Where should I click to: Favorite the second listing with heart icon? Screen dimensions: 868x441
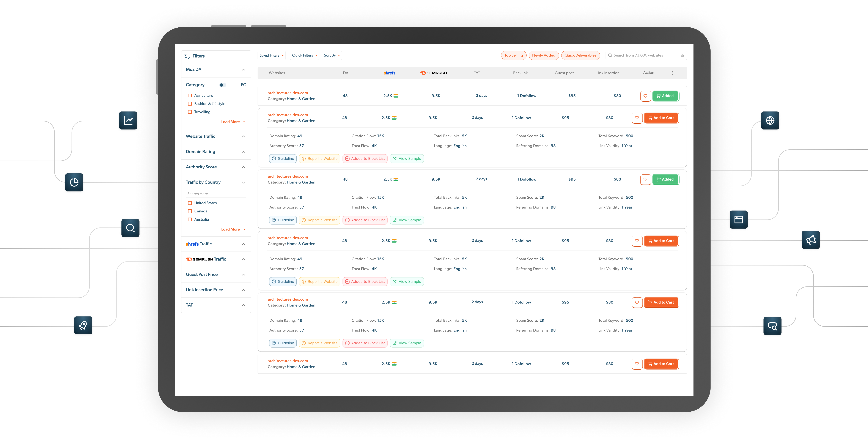tap(637, 118)
